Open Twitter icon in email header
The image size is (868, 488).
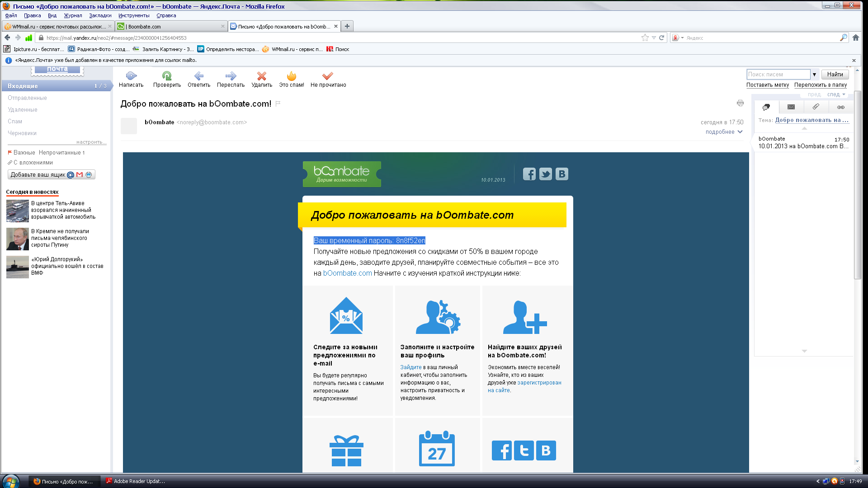point(546,174)
